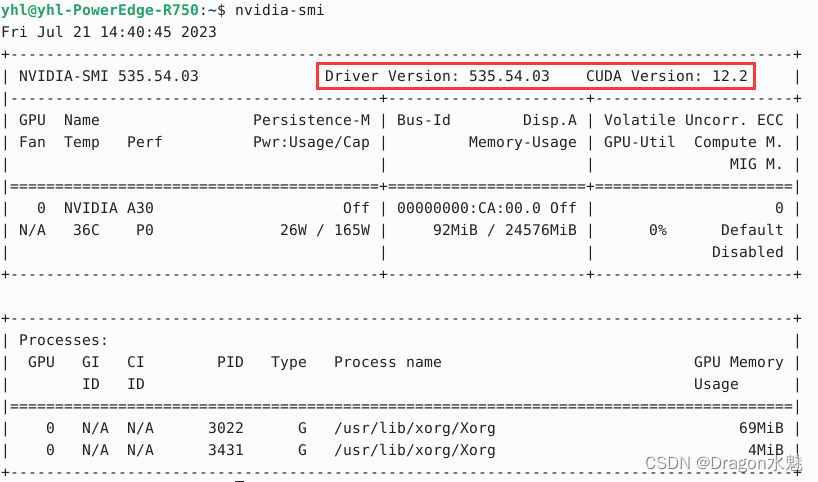
Task: Click the Persistence-M value 'Off' for A30
Action: point(356,208)
